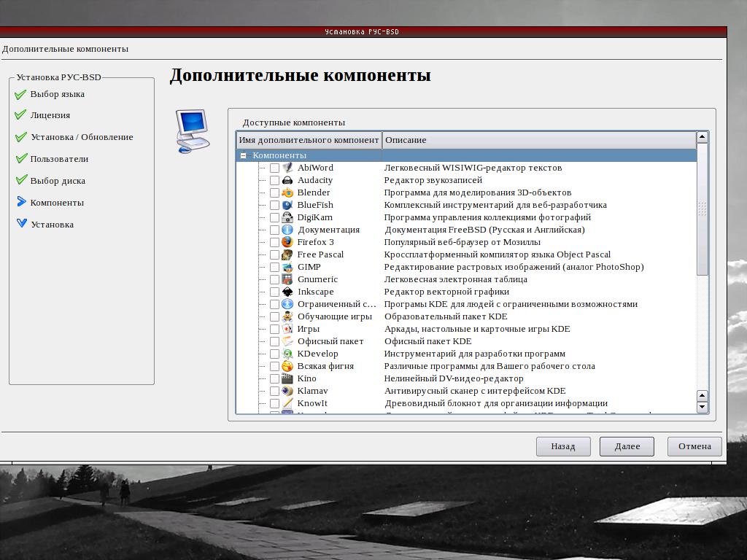747x560 pixels.
Task: Click the Игры cards icon
Action: [287, 329]
